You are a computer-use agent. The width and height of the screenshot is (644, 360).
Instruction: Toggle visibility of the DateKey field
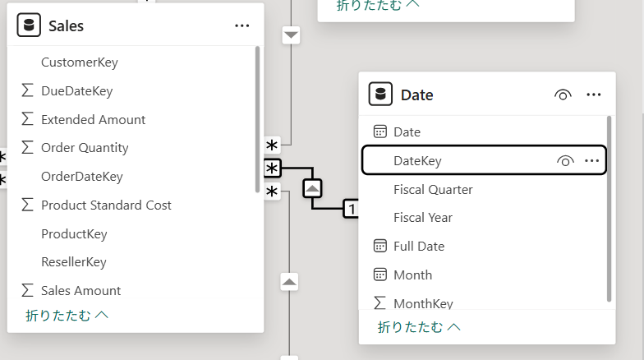(x=565, y=161)
